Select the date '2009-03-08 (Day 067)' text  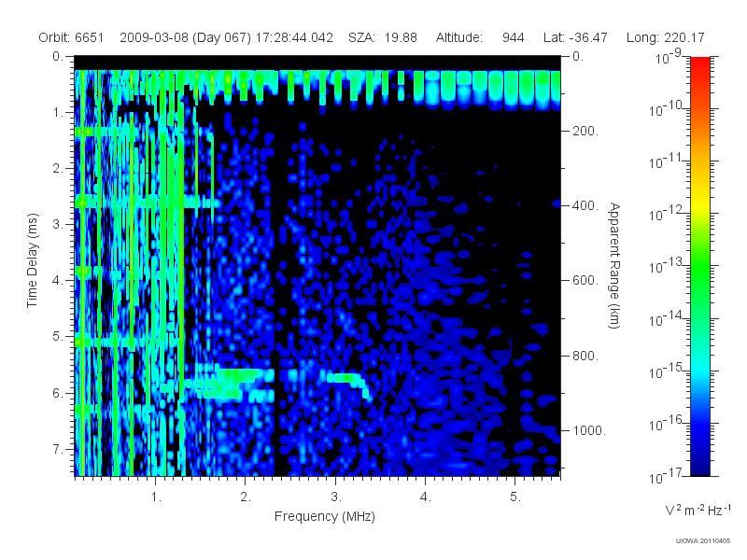[x=185, y=37]
